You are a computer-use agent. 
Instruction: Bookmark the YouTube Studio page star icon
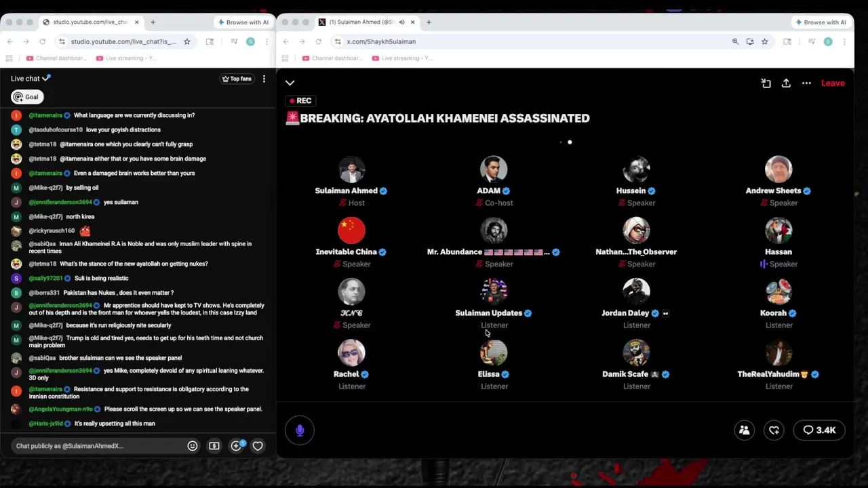point(187,41)
